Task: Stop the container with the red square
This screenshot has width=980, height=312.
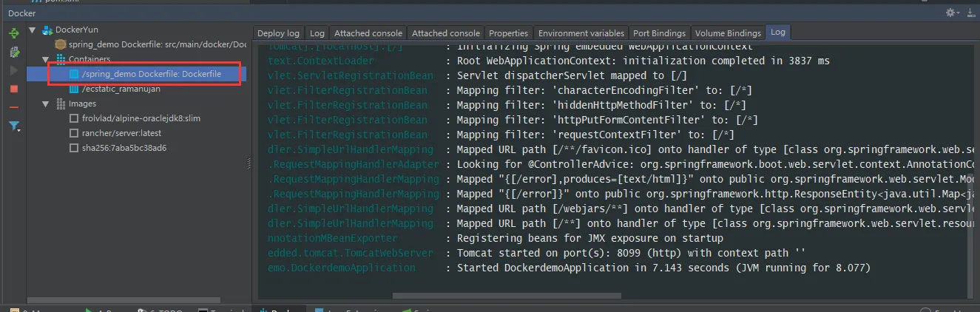Action: [13, 89]
